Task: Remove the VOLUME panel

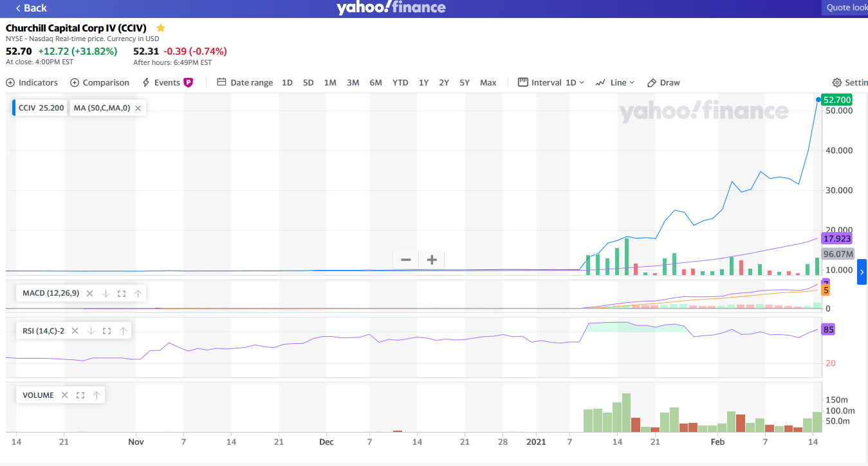Action: [x=64, y=395]
